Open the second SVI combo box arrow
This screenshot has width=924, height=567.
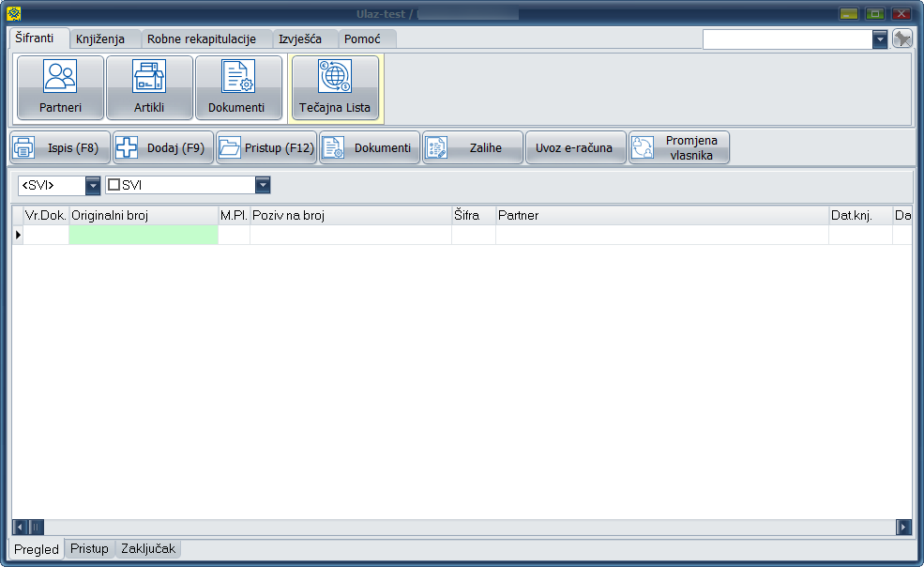coord(263,185)
